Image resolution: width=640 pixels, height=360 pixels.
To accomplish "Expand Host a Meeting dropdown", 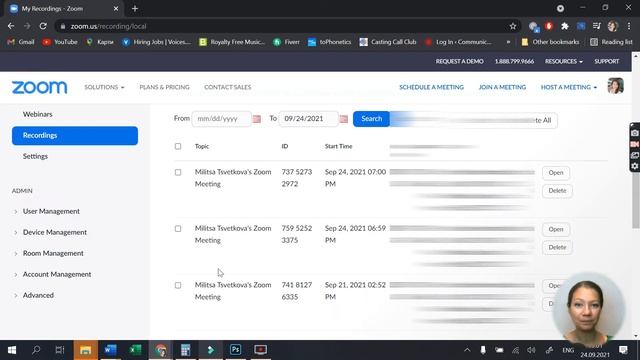I will (569, 87).
